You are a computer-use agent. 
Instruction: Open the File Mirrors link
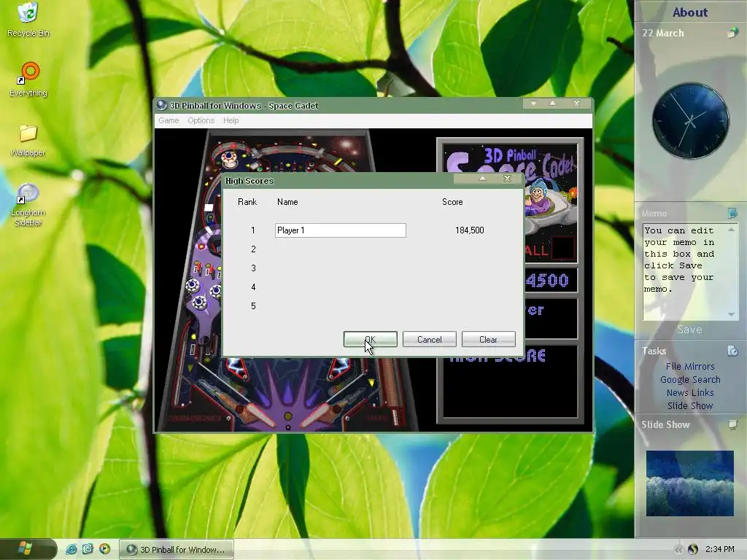690,366
